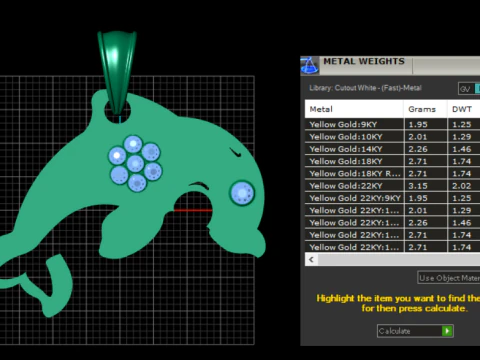
Task: Click the 2.26 grams for Yellow Gold:14KY
Action: click(418, 149)
